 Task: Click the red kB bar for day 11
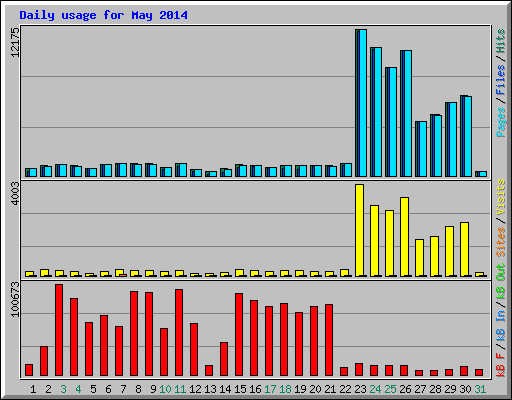[x=179, y=333]
